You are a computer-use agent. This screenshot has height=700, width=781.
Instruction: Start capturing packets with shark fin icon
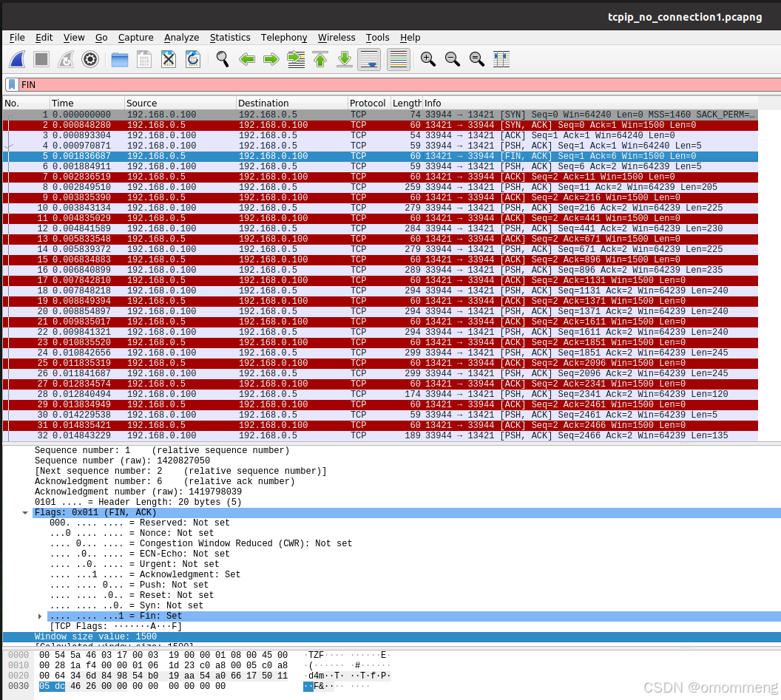coord(18,59)
